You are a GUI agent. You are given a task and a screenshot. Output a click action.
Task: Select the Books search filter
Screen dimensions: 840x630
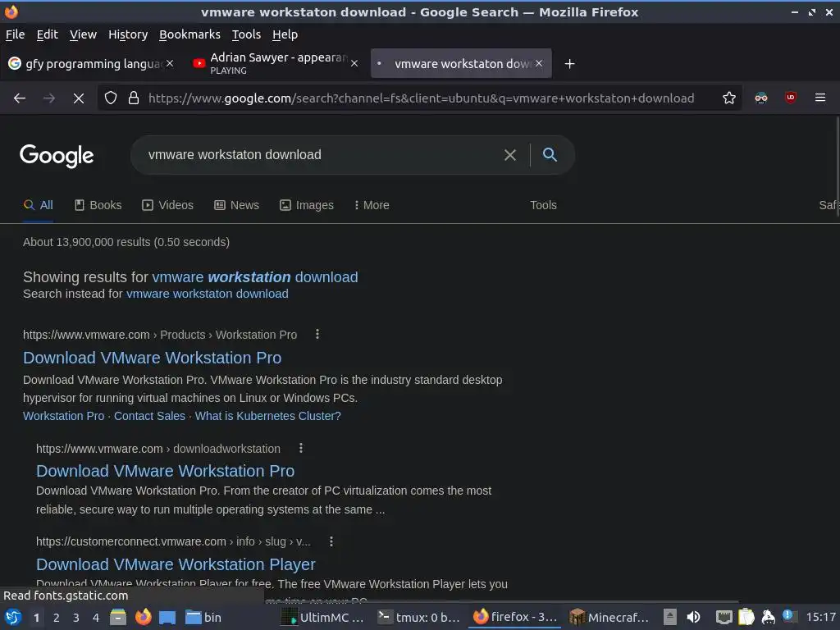pos(98,205)
